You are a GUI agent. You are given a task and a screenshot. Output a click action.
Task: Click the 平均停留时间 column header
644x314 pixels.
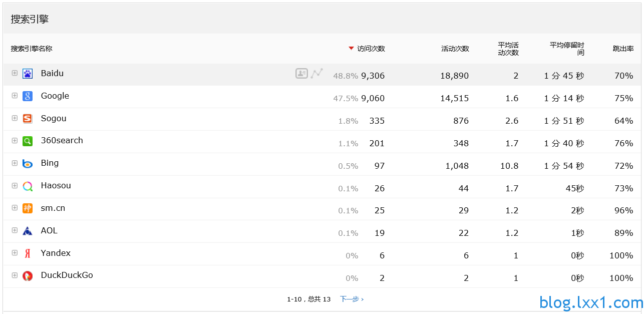[567, 49]
